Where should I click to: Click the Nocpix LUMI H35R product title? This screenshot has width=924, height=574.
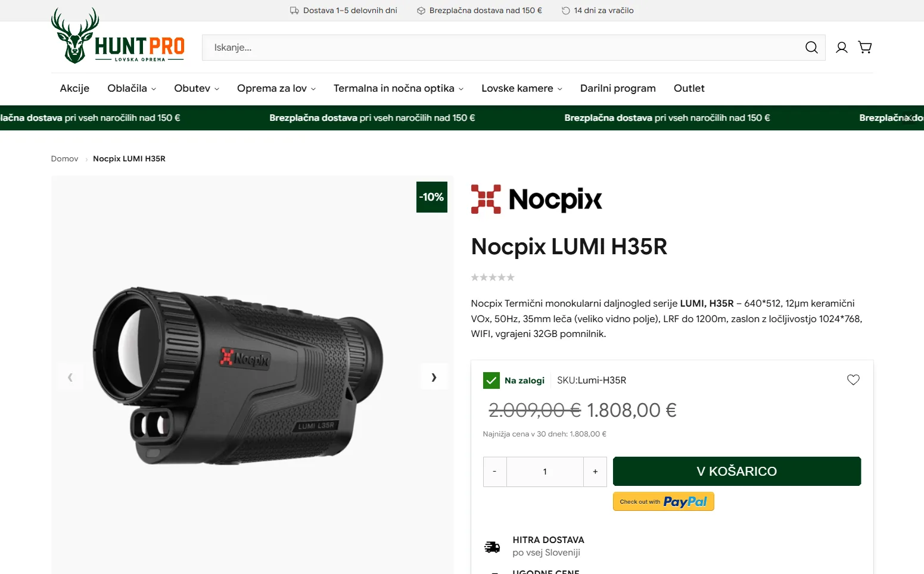coord(569,247)
